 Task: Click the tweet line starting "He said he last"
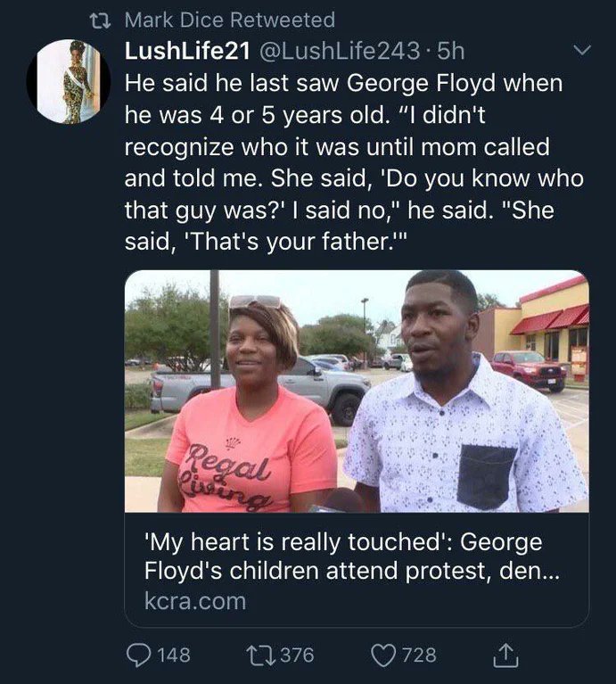pyautogui.click(x=342, y=84)
